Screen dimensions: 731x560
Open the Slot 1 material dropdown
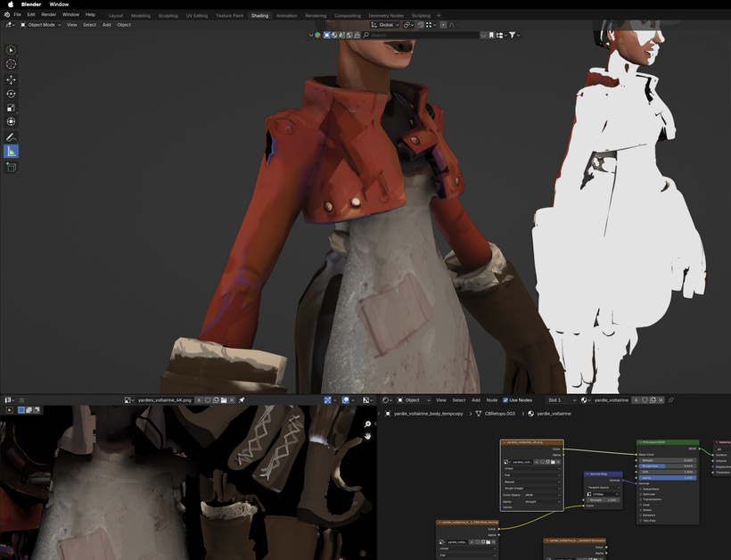[x=562, y=400]
